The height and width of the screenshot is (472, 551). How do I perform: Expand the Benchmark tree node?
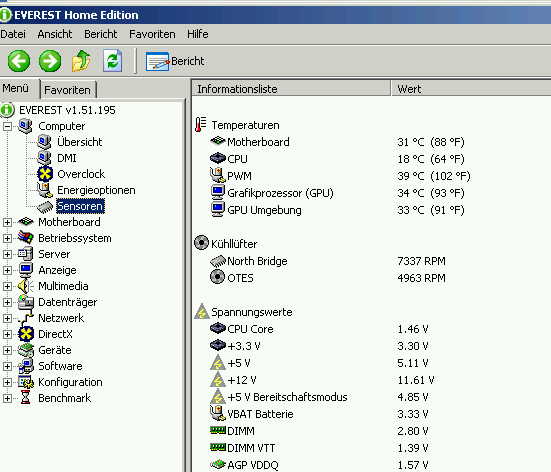click(x=7, y=398)
